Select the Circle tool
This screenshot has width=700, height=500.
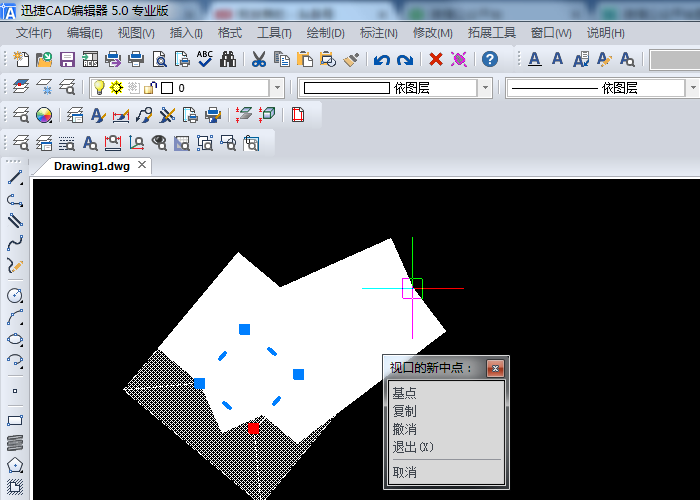click(x=15, y=296)
